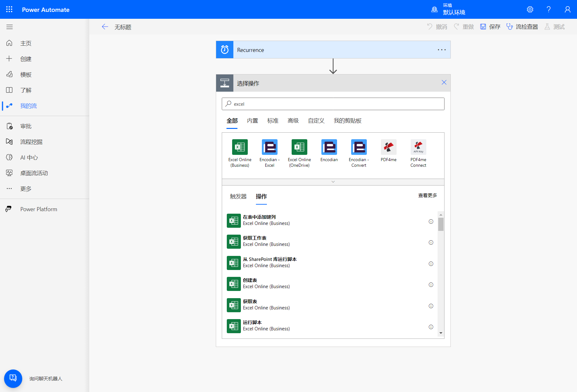This screenshot has height=392, width=577.
Task: Open the Recurrence step ellipsis menu
Action: pos(441,50)
